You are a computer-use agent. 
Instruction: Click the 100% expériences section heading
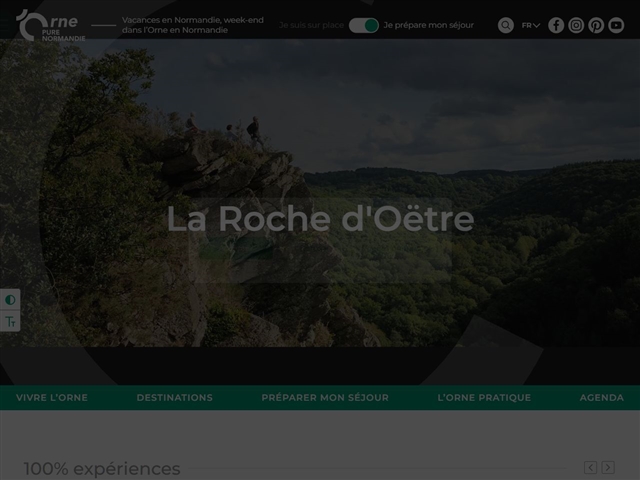pyautogui.click(x=102, y=469)
